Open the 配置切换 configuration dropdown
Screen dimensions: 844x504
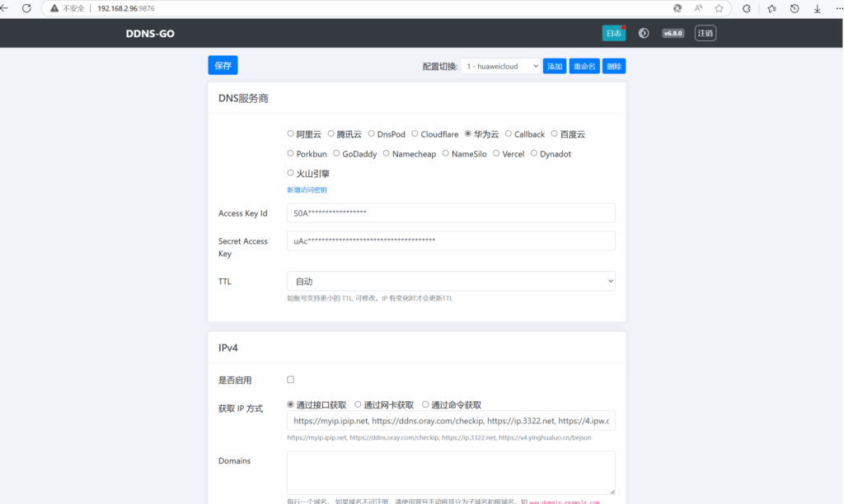click(x=499, y=64)
